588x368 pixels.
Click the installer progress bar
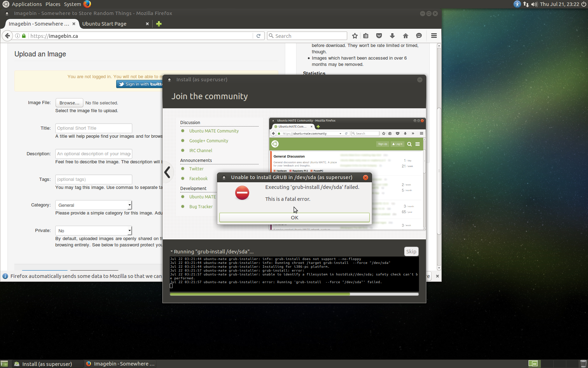(294, 294)
